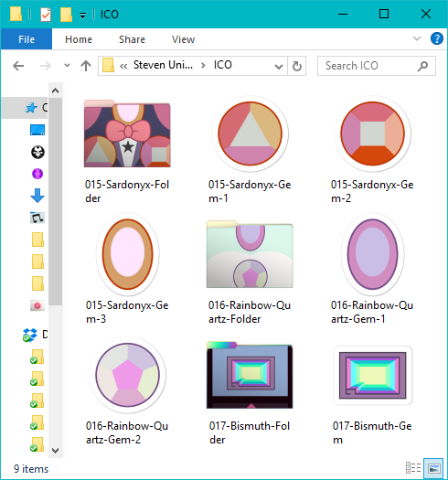
Task: Select the 015-Sardonyx-Gem-2 square gem icon
Action: [x=372, y=133]
